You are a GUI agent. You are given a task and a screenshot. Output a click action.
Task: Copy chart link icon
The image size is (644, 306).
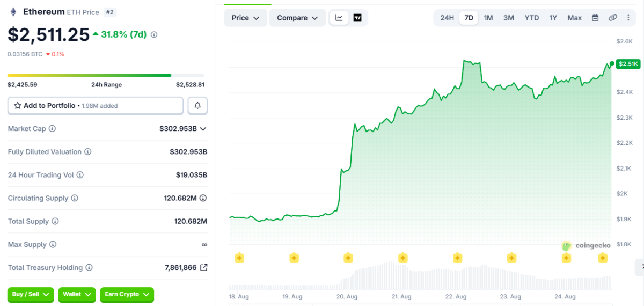pyautogui.click(x=612, y=18)
